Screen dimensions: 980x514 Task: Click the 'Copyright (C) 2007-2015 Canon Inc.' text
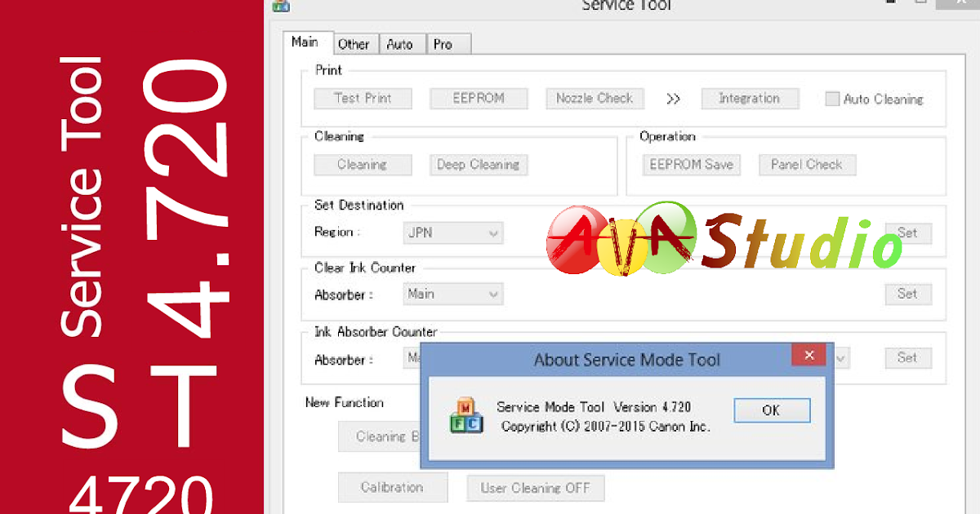(x=606, y=426)
